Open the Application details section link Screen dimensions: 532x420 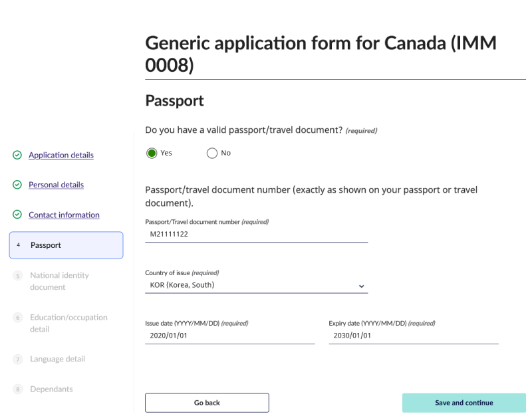click(61, 155)
